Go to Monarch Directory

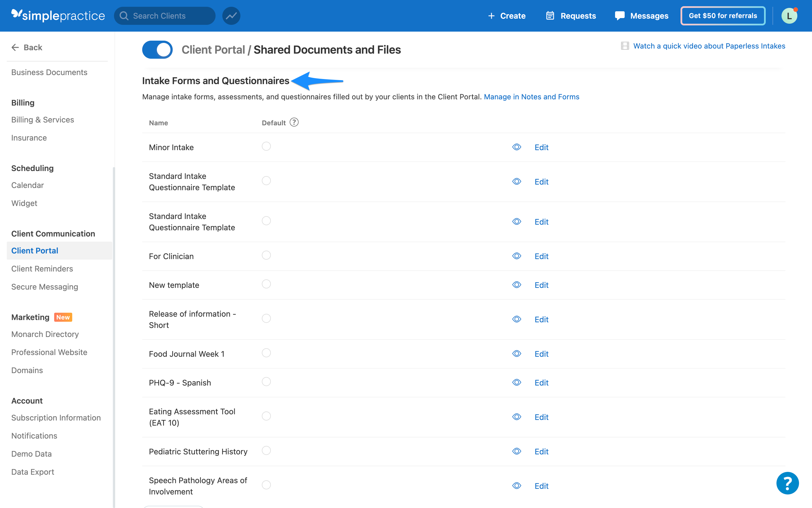tap(45, 334)
